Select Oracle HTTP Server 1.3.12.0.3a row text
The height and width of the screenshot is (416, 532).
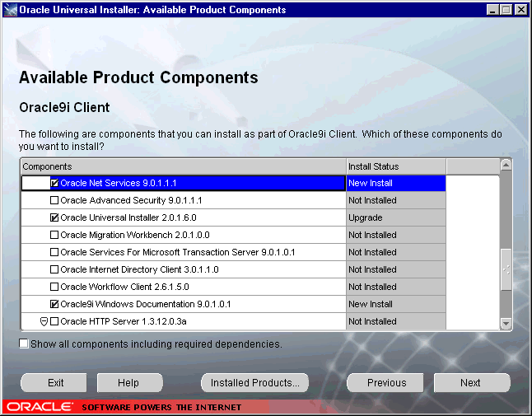point(124,321)
